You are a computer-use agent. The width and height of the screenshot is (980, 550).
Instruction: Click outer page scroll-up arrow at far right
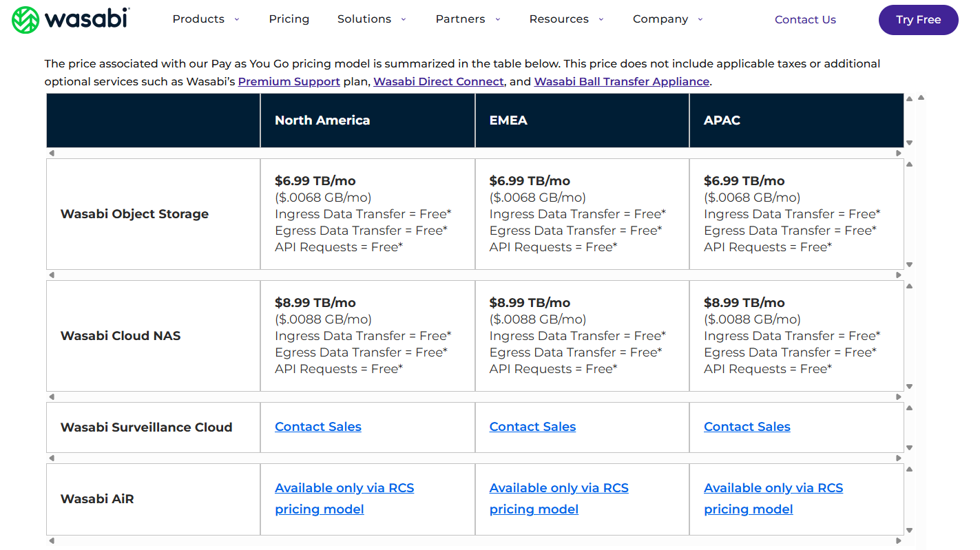pyautogui.click(x=921, y=98)
